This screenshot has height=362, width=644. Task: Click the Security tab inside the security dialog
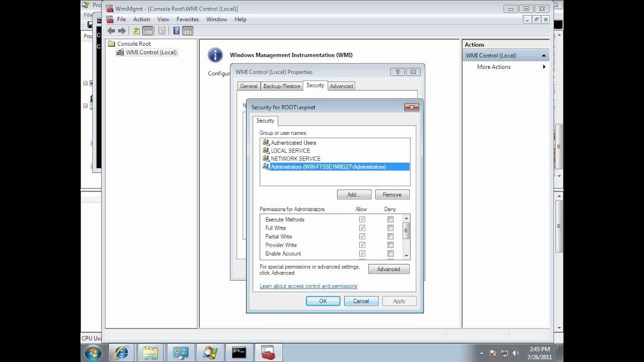[x=265, y=121]
